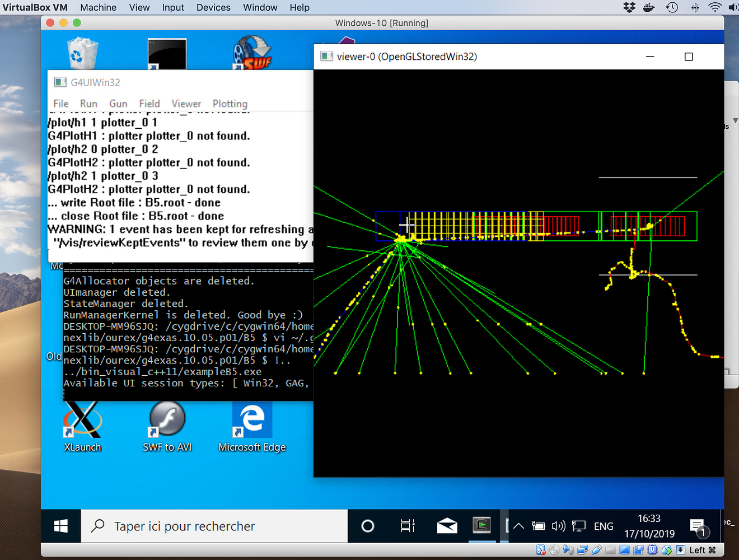Switch keyboard layout by clicking ENG
739x560 pixels.
coord(604,525)
